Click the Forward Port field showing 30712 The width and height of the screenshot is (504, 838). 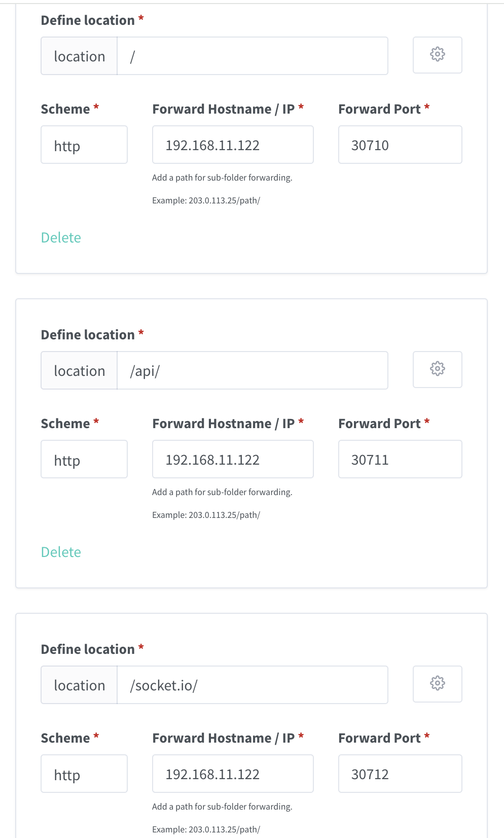tap(400, 774)
